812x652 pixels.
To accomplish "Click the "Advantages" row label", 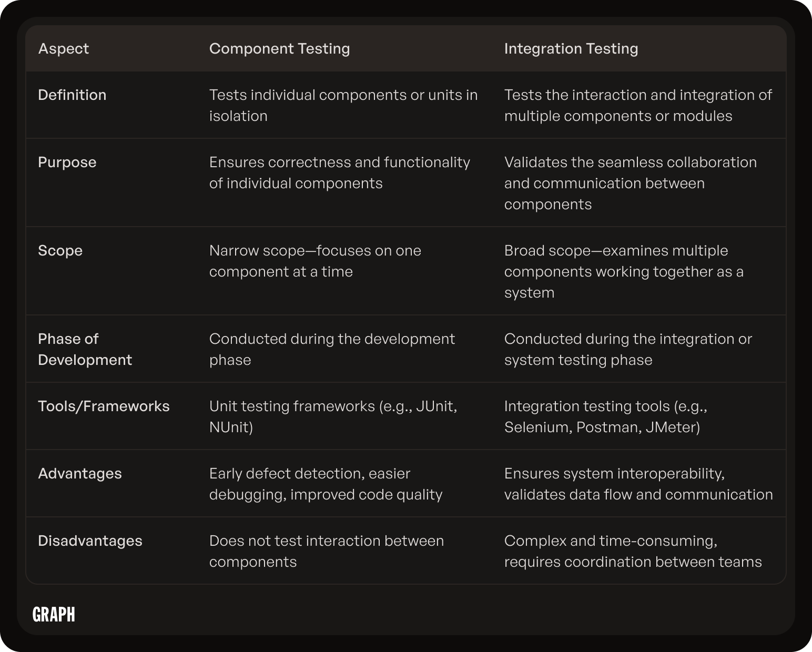I will pyautogui.click(x=80, y=473).
